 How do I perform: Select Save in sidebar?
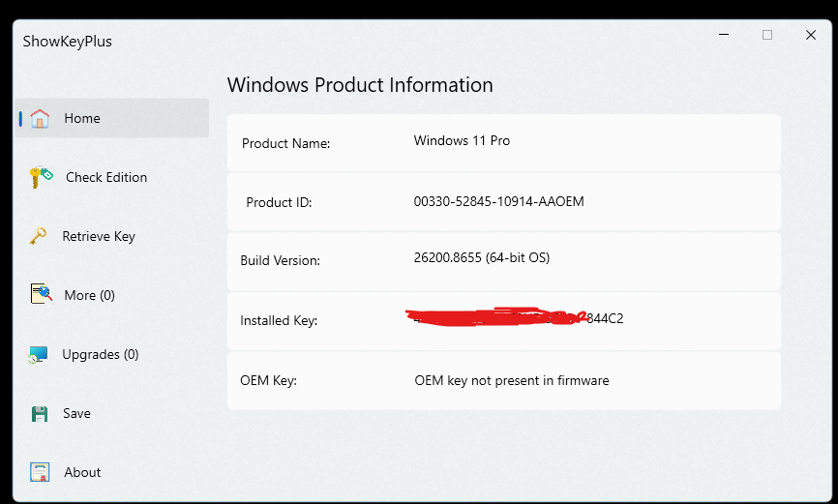[112, 413]
